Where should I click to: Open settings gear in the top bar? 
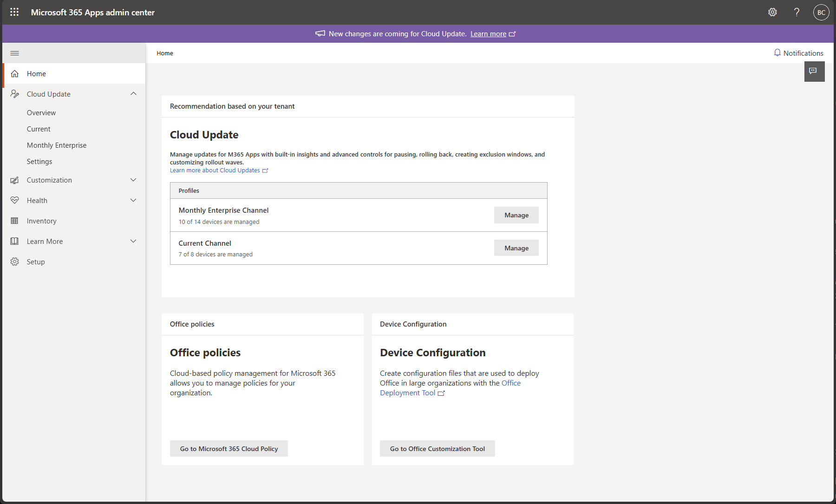pos(772,12)
